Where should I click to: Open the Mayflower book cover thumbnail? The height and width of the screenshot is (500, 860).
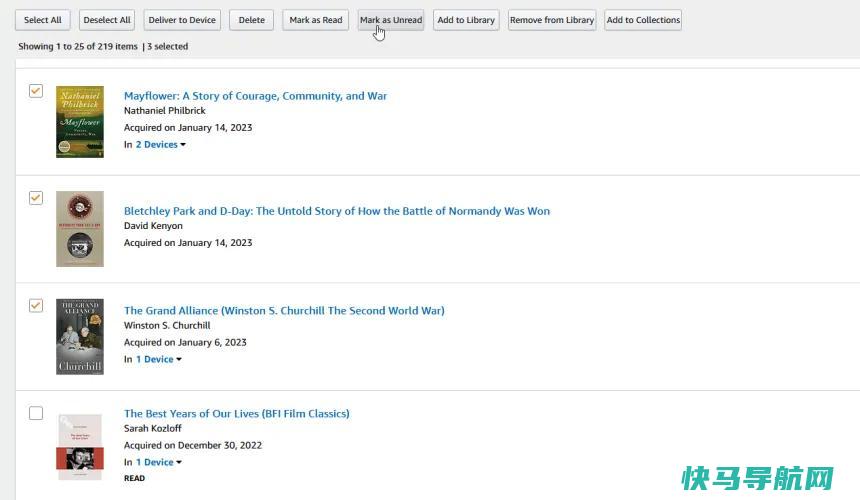tap(80, 122)
